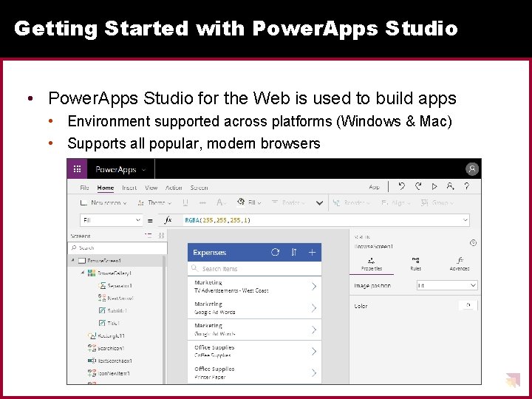Viewport: 532px width, 399px height.
Task: Click the Screens search field
Action: coord(117,248)
